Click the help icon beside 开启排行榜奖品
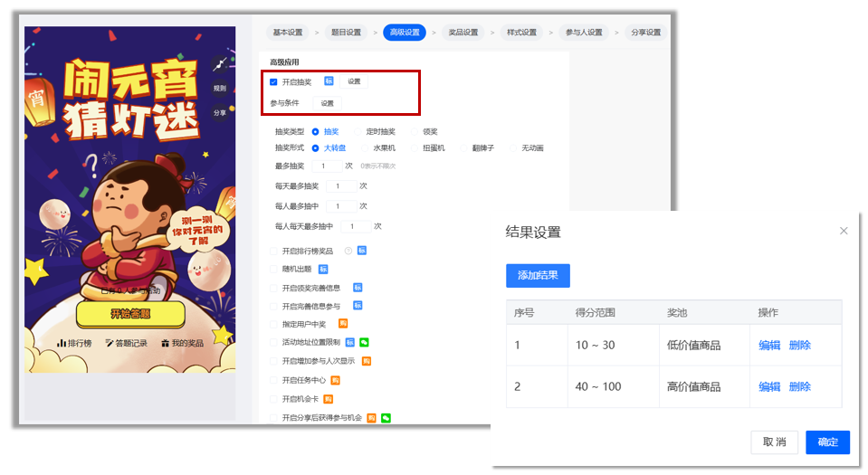The image size is (868, 475). (x=348, y=251)
